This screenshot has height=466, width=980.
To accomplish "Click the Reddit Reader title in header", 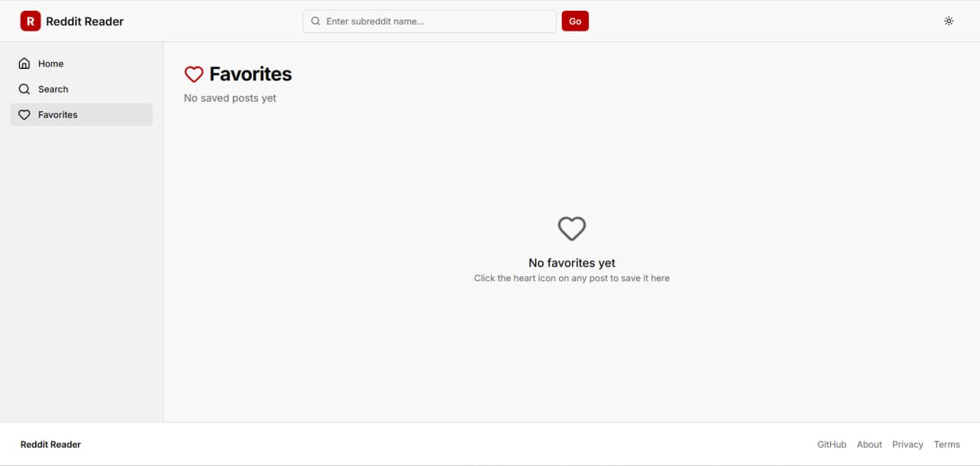I will click(x=85, y=21).
